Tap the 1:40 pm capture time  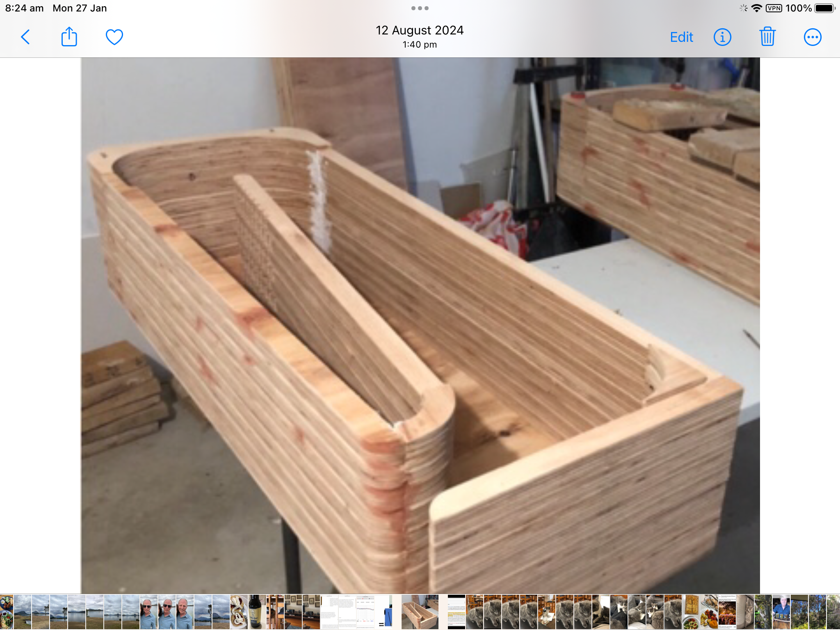[420, 44]
